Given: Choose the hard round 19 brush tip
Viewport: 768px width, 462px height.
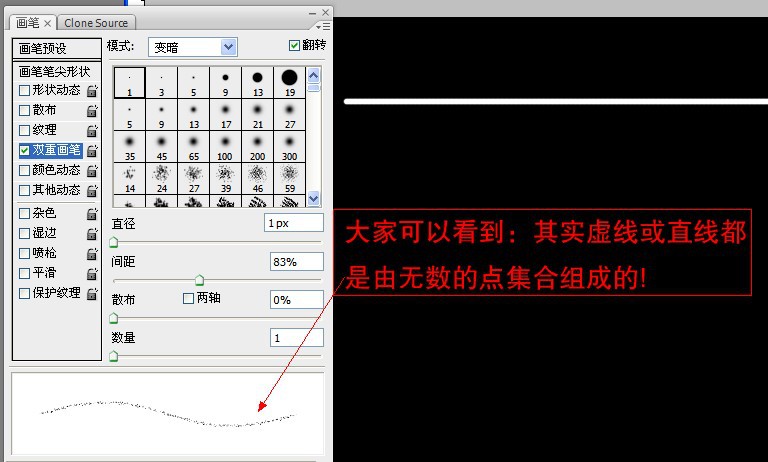Looking at the screenshot, I should [x=289, y=83].
